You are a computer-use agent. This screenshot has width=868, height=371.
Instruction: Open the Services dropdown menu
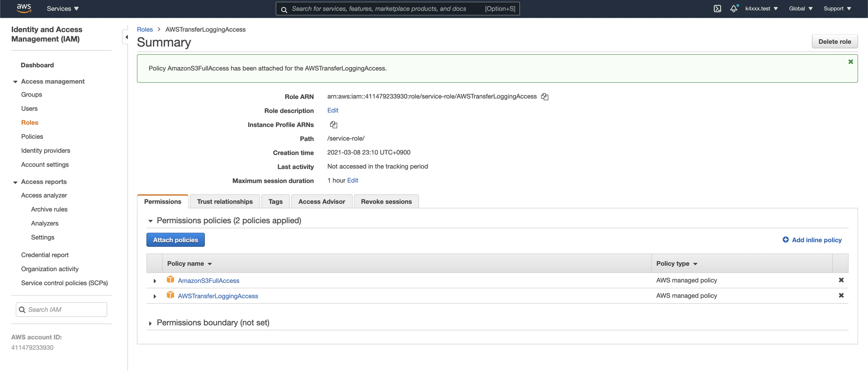63,9
